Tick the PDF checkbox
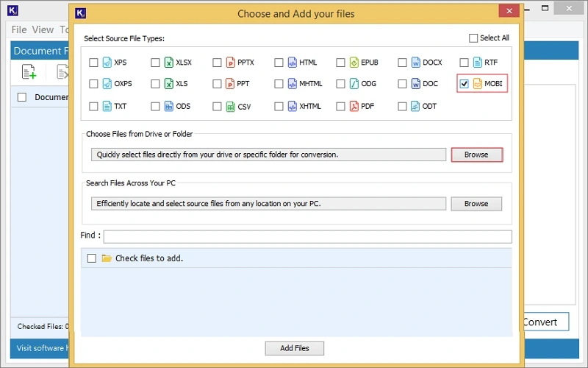Viewport: 588px width, 368px height. tap(340, 106)
